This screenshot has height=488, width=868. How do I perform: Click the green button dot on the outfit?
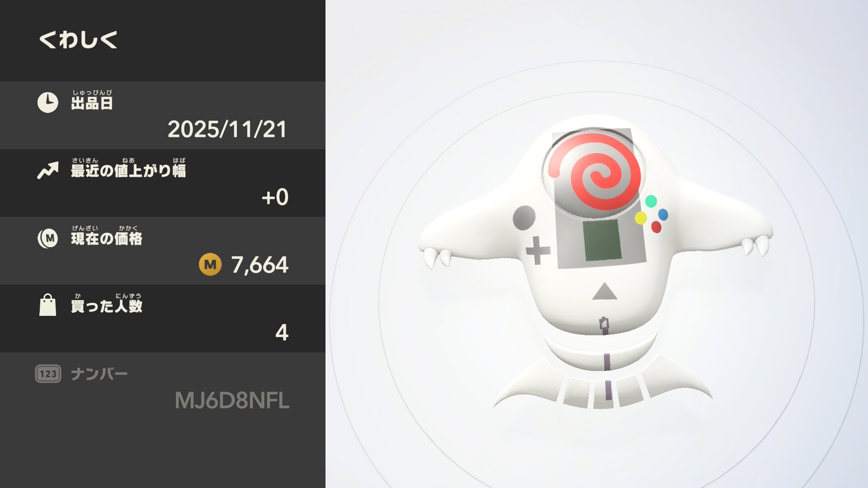coord(651,201)
